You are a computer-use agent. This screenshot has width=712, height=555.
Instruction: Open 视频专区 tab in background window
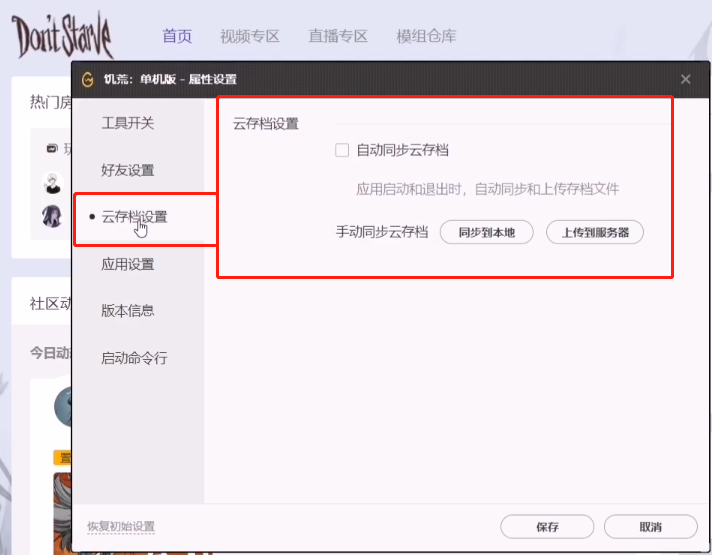(x=250, y=36)
